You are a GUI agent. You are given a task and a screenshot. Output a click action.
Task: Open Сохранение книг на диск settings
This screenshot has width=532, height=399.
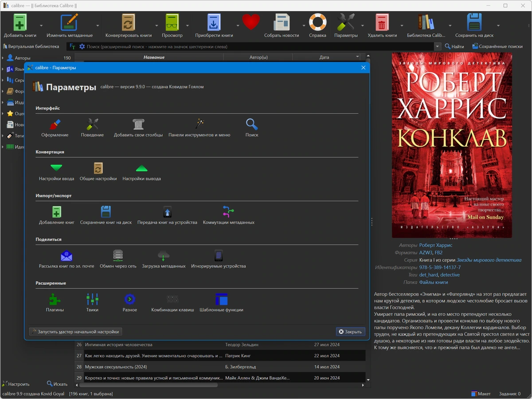106,215
